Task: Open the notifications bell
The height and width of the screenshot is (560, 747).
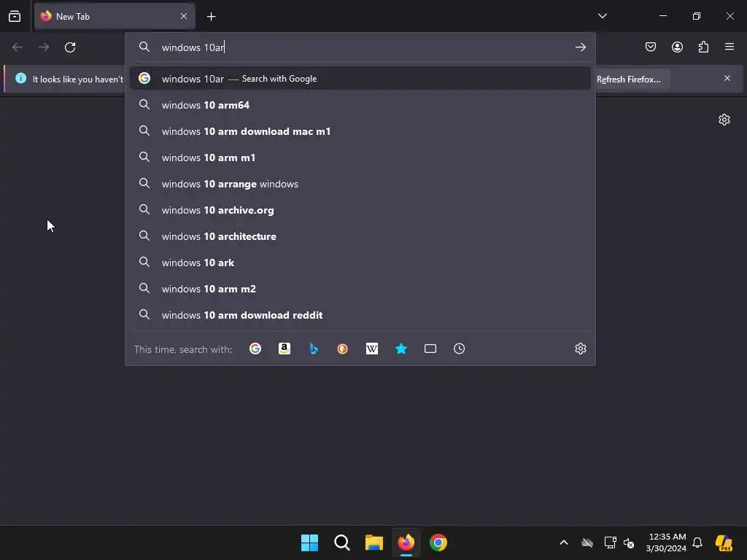Action: [x=697, y=542]
